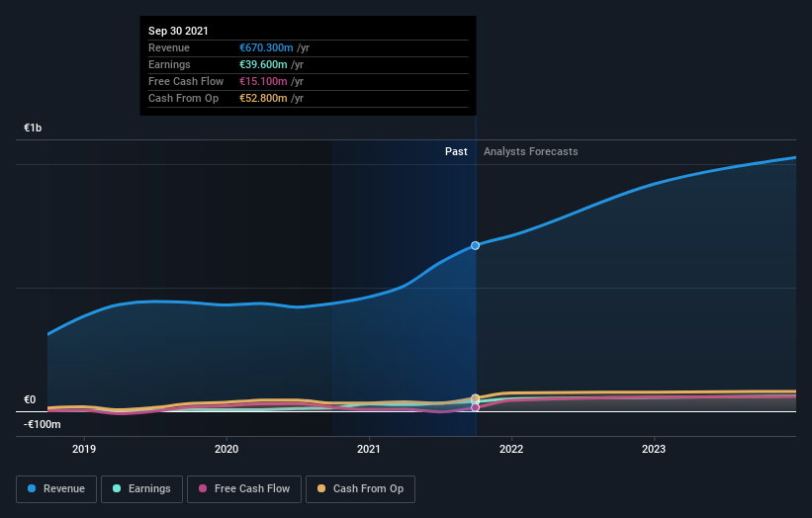This screenshot has width=812, height=518.
Task: Click the Earnings row label in tooltip
Action: pyautogui.click(x=169, y=64)
